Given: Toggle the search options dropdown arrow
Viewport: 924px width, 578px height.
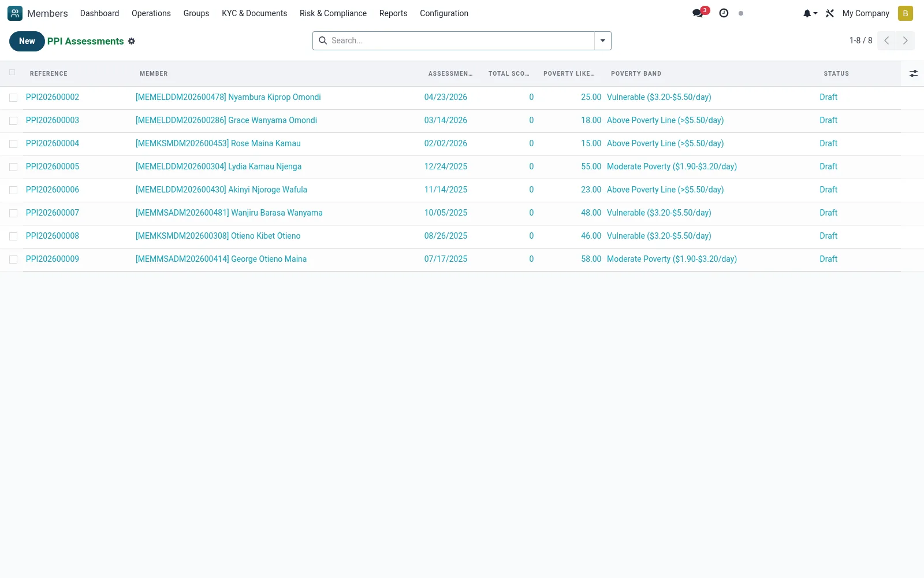Looking at the screenshot, I should [x=603, y=40].
